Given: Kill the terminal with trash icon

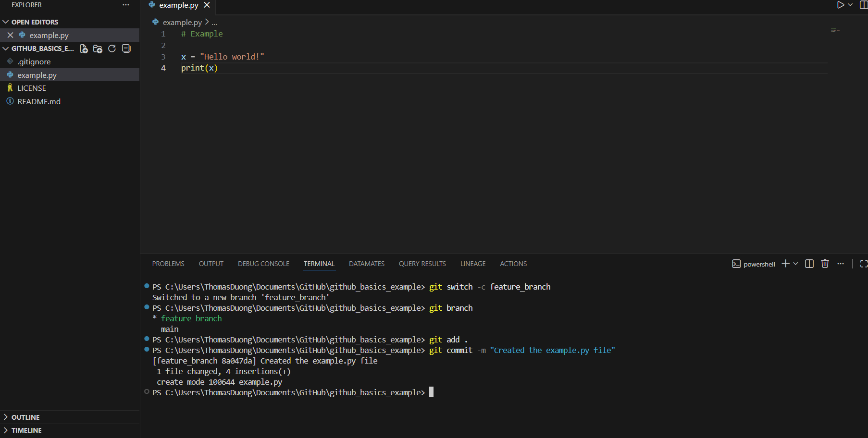Looking at the screenshot, I should pos(825,264).
